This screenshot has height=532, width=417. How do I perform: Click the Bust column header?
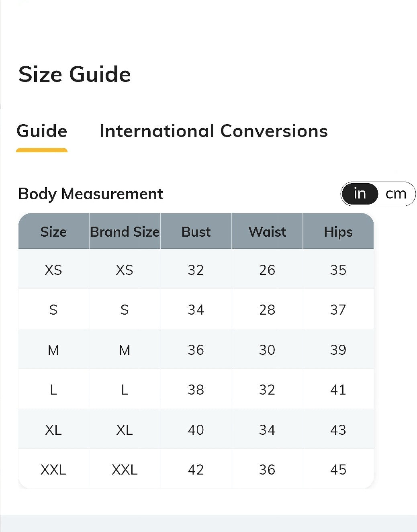click(196, 232)
